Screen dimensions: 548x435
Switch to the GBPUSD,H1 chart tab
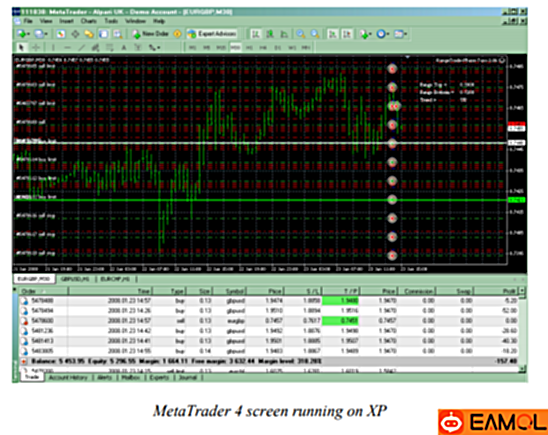pos(75,279)
